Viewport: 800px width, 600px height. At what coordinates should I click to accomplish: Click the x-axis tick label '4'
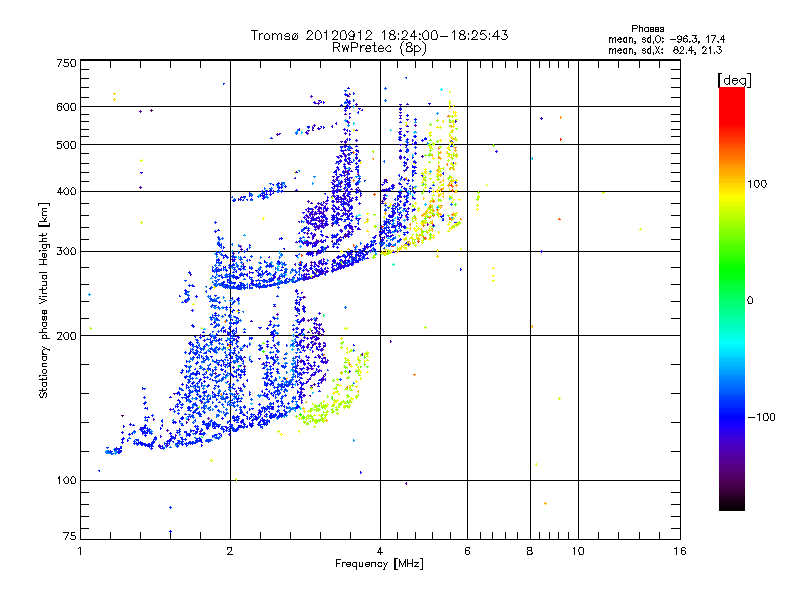[380, 551]
